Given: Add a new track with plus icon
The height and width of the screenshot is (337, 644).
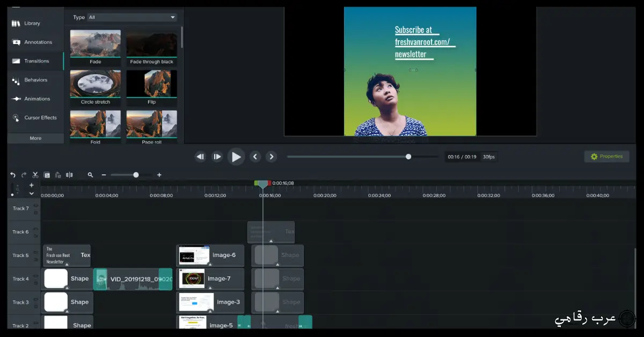Looking at the screenshot, I should 31,185.
